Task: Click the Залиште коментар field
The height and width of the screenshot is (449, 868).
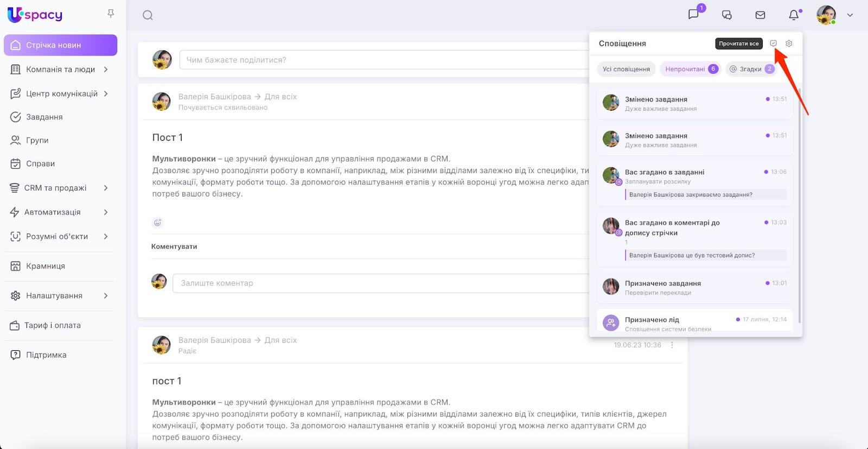Action: click(380, 283)
